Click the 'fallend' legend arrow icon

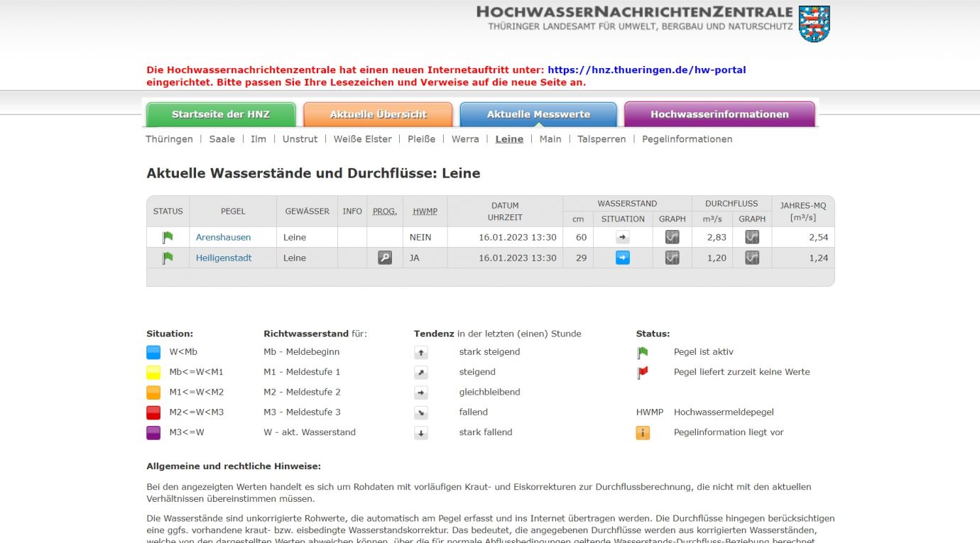point(421,412)
